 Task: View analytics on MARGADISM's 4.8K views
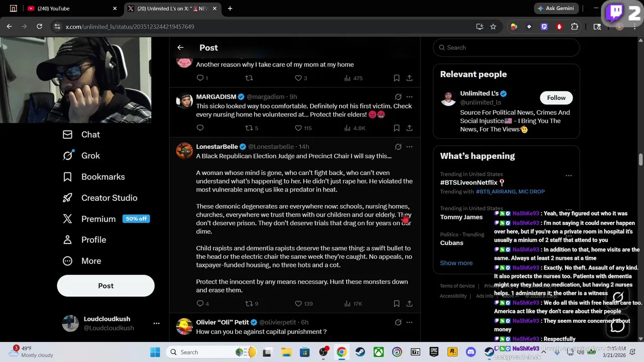[x=354, y=128]
